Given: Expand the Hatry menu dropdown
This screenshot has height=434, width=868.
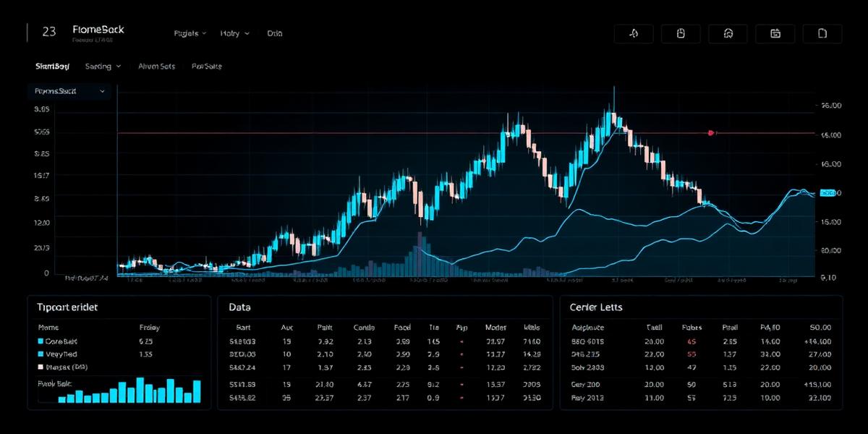Looking at the screenshot, I should point(234,33).
